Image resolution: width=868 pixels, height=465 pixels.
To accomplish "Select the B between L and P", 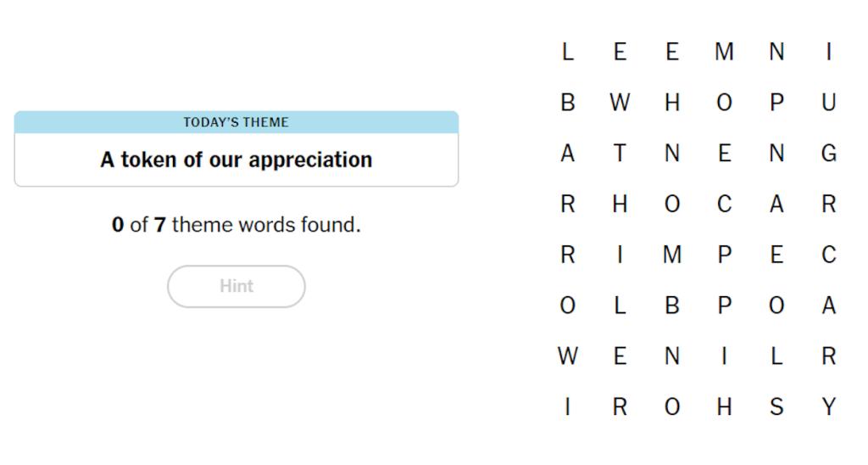I will [x=671, y=305].
